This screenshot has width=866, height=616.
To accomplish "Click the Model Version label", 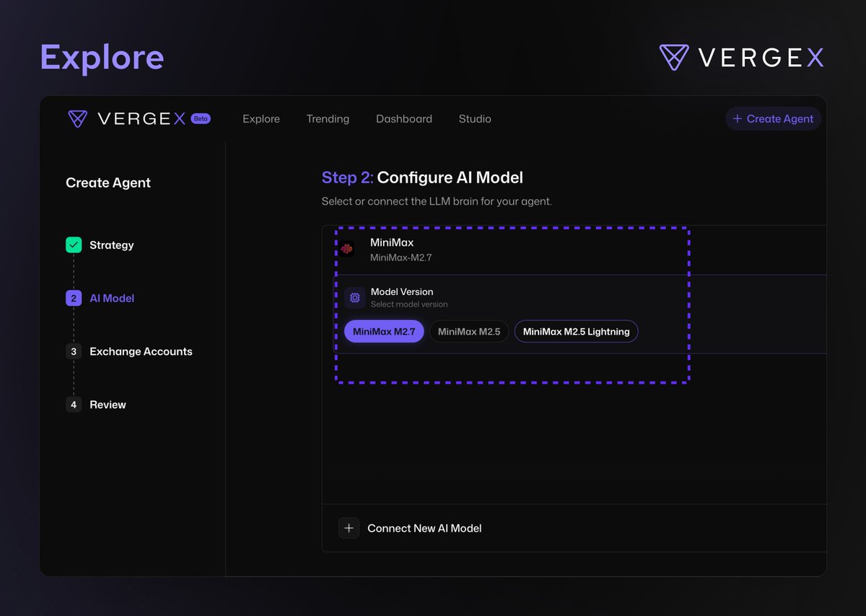I will pyautogui.click(x=402, y=292).
